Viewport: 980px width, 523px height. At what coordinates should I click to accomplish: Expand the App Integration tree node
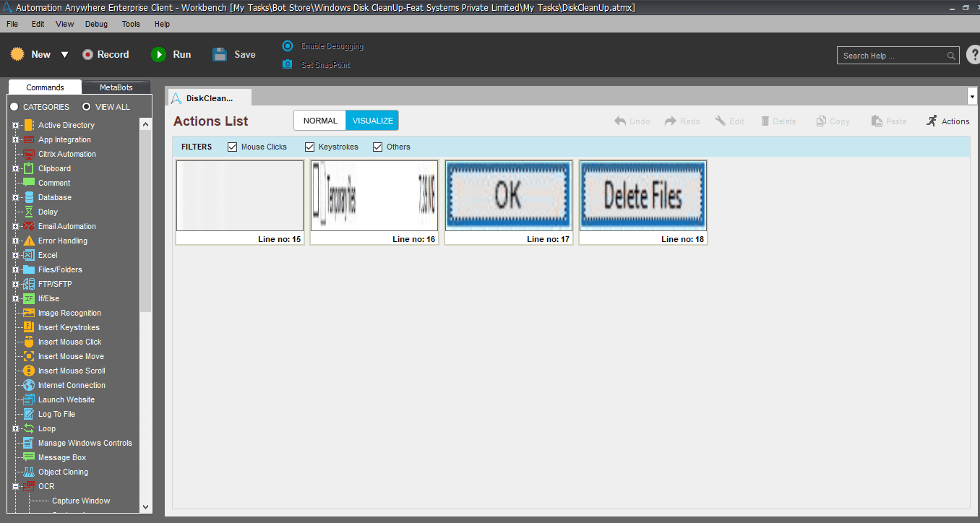point(15,139)
